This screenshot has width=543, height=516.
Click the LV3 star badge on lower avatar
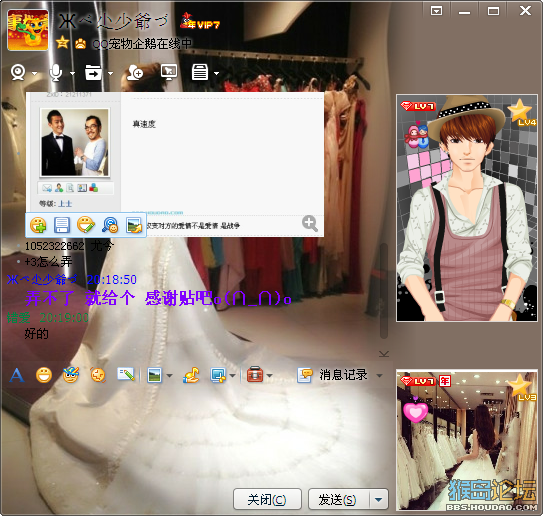pyautogui.click(x=522, y=387)
